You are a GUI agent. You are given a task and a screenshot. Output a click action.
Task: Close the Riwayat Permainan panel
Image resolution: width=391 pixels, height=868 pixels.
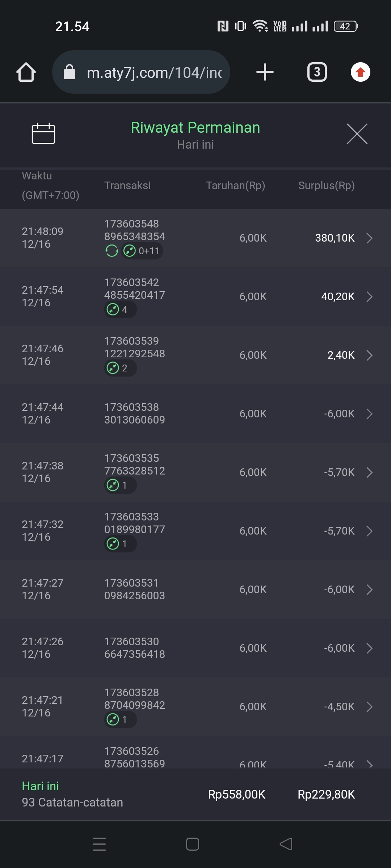357,134
